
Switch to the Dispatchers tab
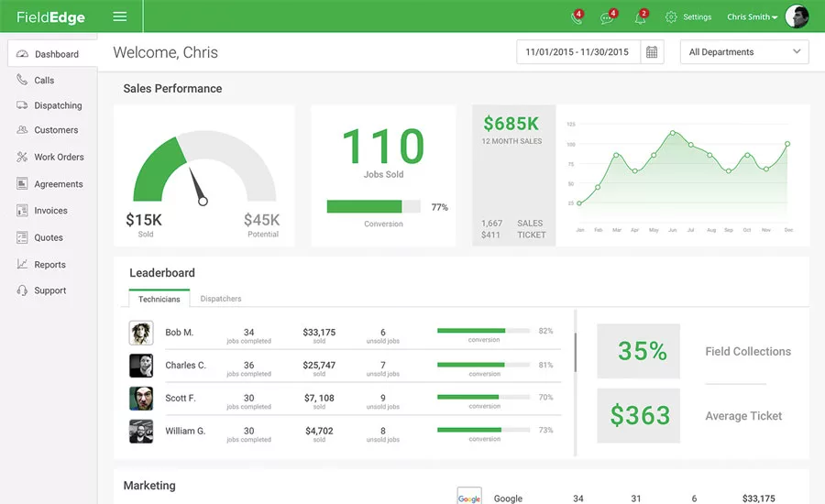click(x=220, y=299)
